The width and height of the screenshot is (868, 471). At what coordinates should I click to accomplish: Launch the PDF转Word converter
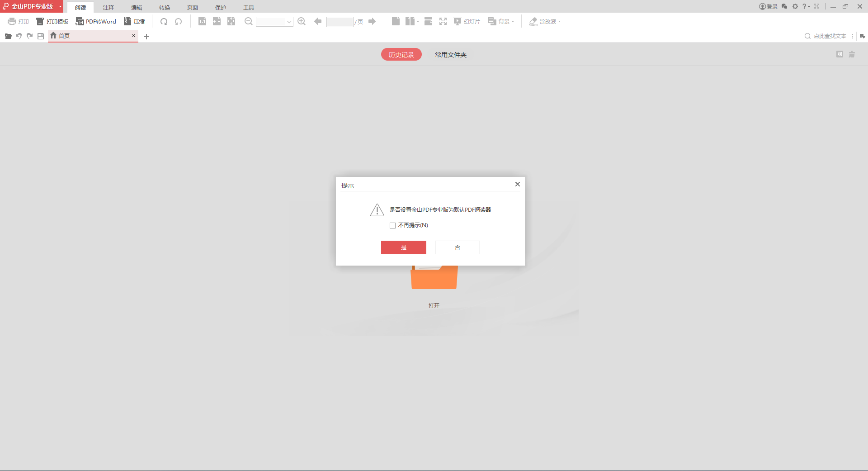click(x=96, y=21)
